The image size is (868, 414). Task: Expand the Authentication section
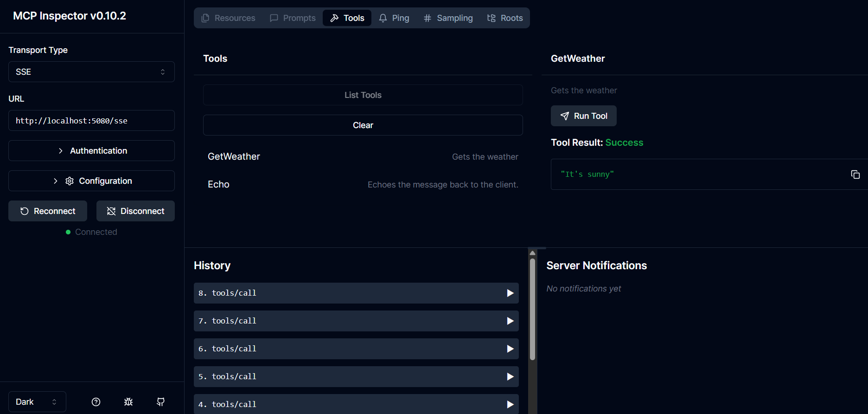[91, 151]
